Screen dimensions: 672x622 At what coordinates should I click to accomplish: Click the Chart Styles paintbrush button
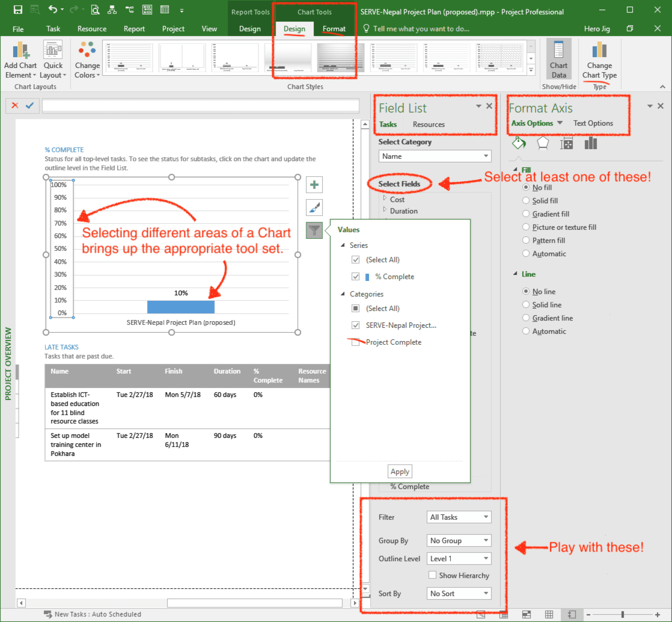click(x=314, y=208)
